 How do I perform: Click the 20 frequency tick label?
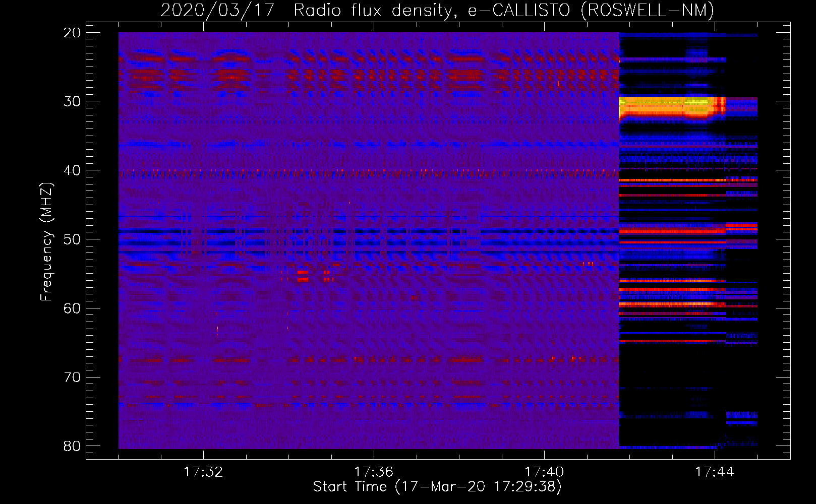pyautogui.click(x=72, y=33)
